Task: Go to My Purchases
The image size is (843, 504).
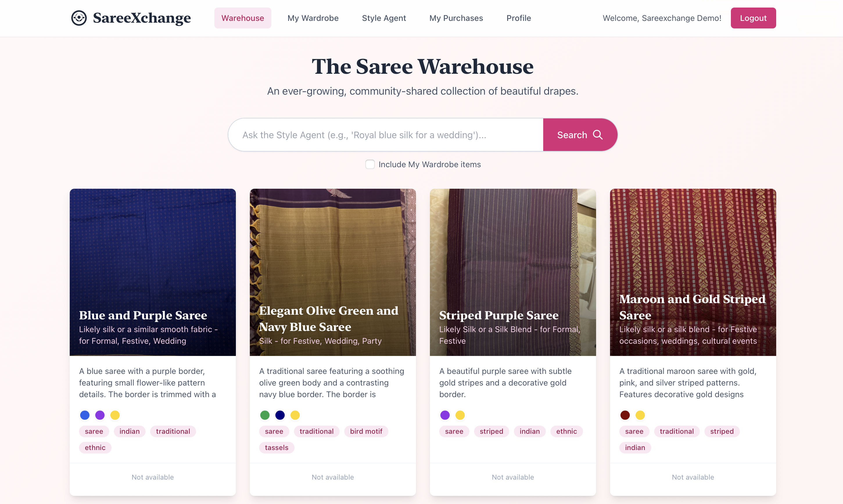Action: click(456, 18)
